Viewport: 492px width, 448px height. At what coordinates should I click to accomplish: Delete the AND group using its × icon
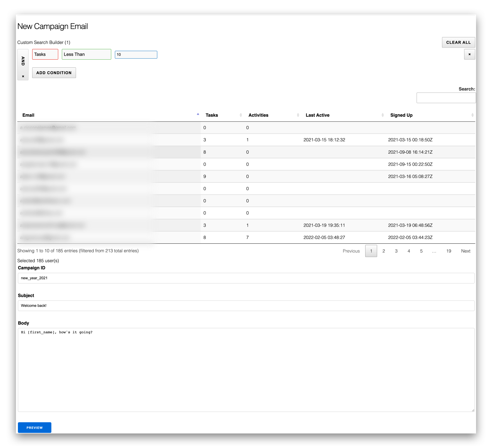click(x=23, y=76)
